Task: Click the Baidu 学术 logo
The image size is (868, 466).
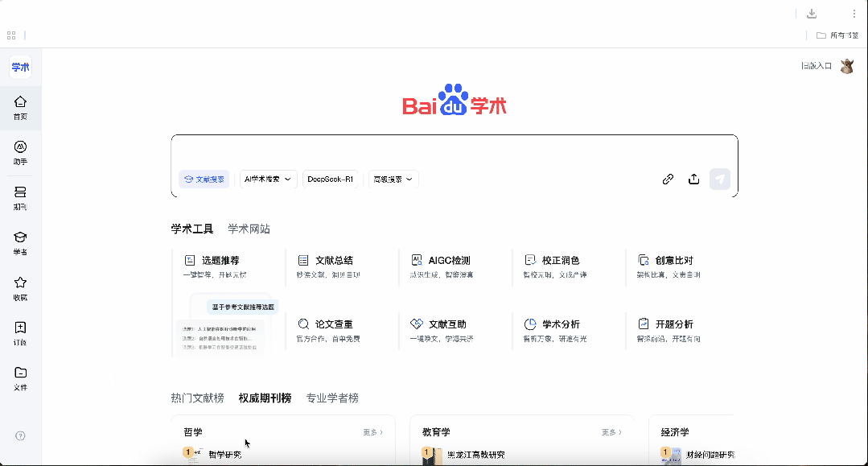Action: [x=454, y=101]
